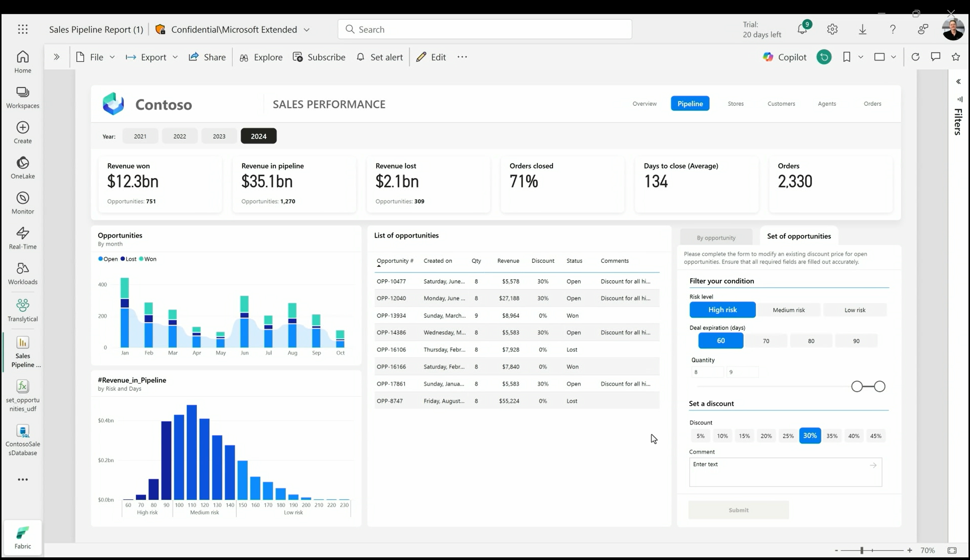Switch to Orders report page
Screen dimensions: 970x560
click(x=872, y=103)
